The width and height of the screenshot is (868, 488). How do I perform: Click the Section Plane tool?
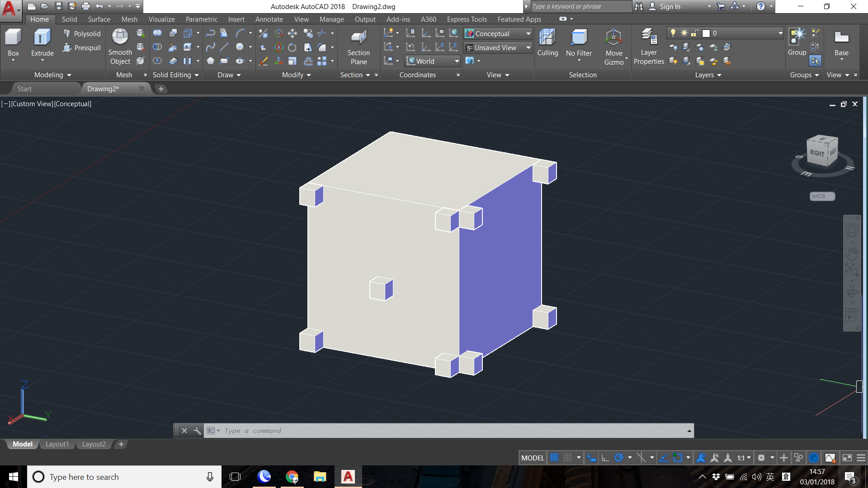359,47
